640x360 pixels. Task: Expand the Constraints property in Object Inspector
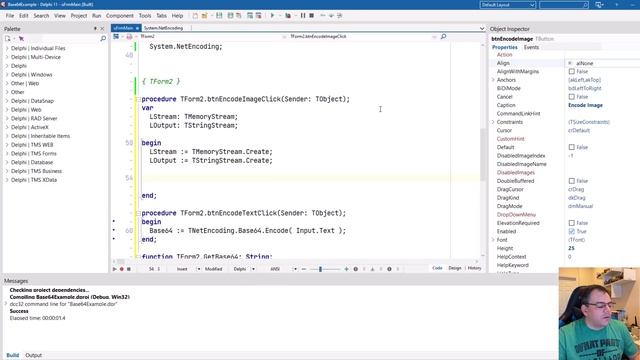pyautogui.click(x=493, y=122)
